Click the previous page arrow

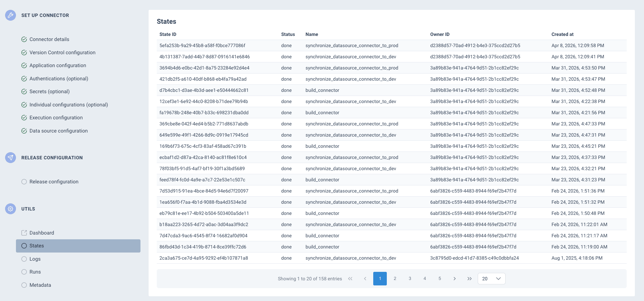(365, 279)
